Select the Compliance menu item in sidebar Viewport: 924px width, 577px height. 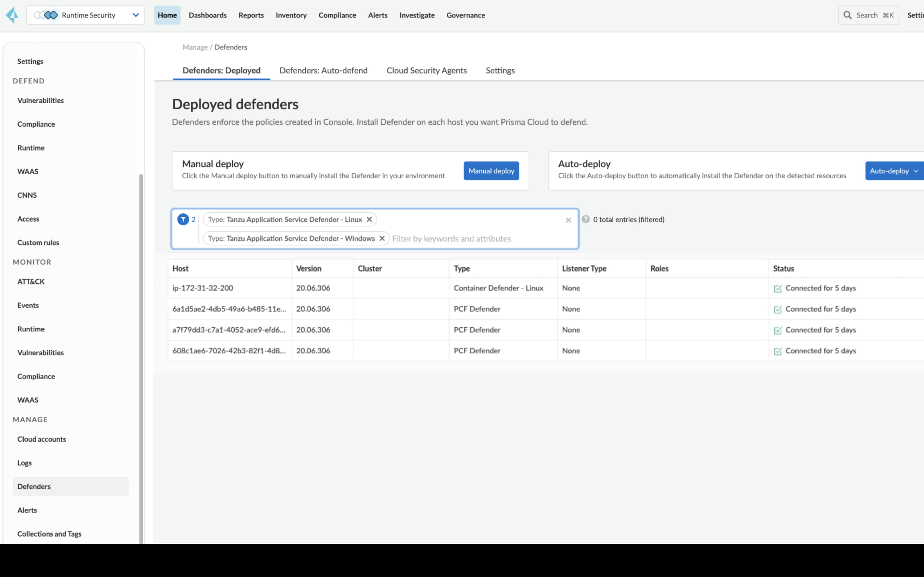tap(36, 124)
